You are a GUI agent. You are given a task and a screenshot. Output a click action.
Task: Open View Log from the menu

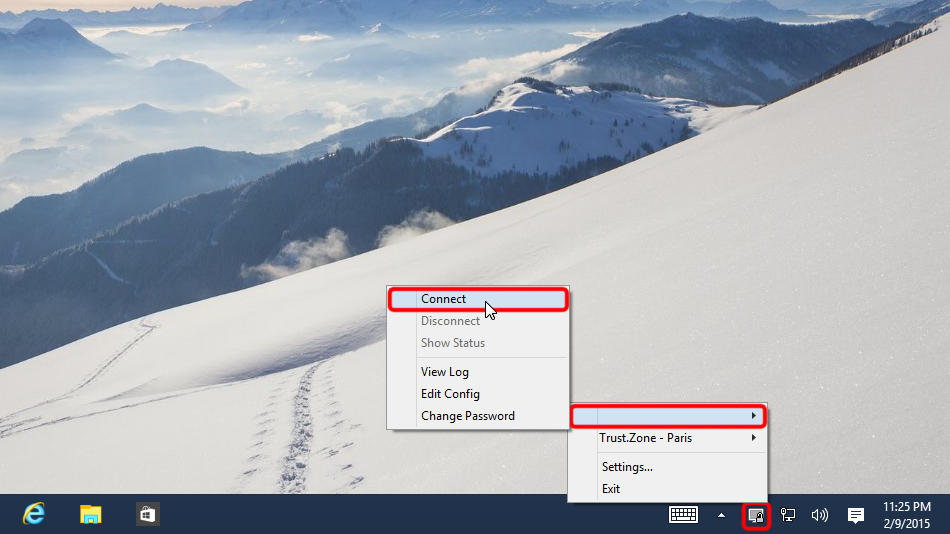tap(445, 372)
